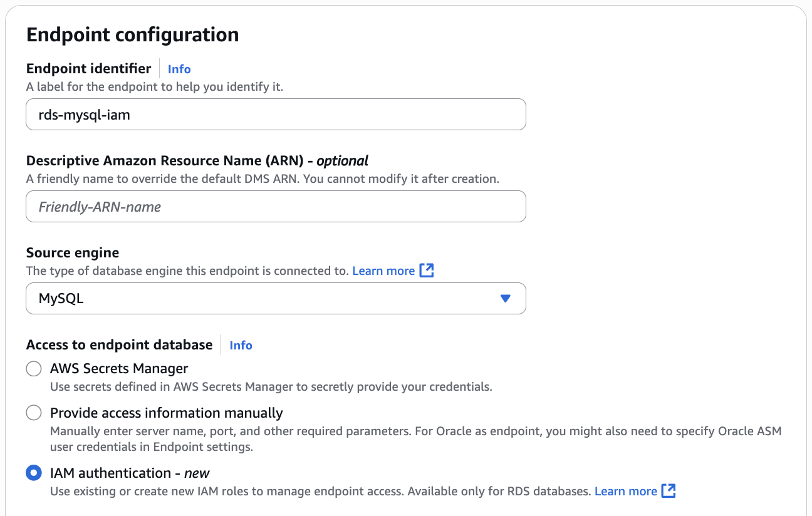Screen dimensions: 812x516
Task: Open the MySQL source engine combo box
Action: tap(263, 299)
